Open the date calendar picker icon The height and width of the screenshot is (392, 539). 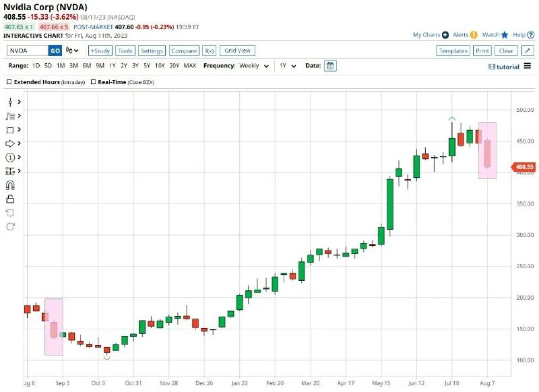tap(330, 65)
